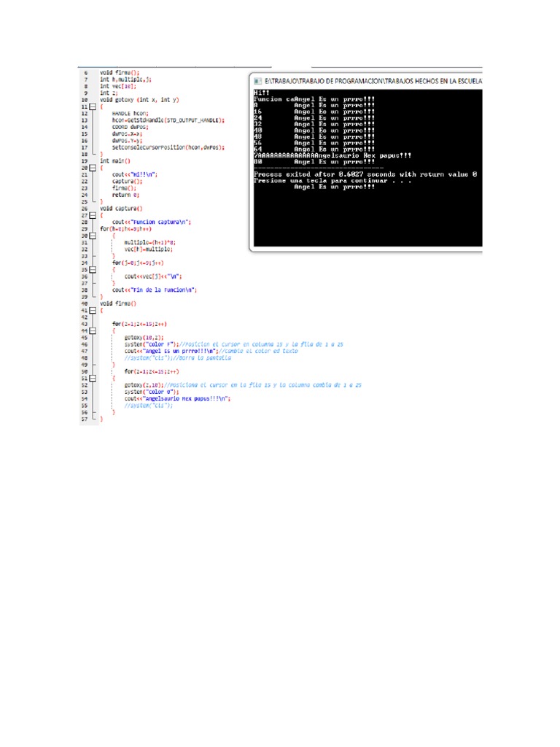Click 'return 0;' on line 24

tap(125, 195)
